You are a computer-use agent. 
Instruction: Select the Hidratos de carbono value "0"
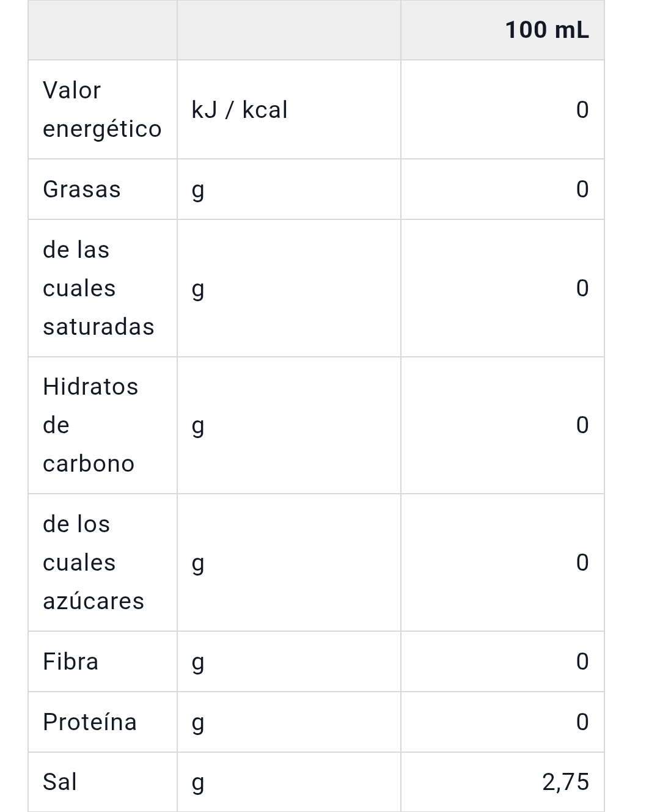click(582, 425)
